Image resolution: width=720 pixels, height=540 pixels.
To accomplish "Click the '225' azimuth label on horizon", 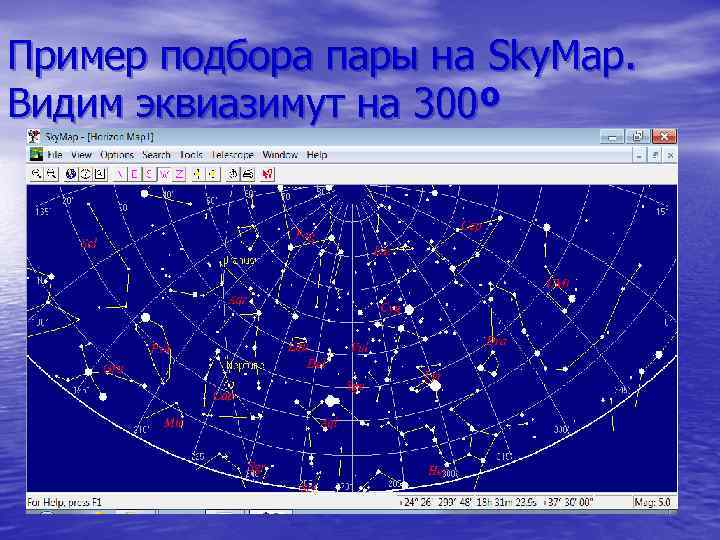I will tap(198, 456).
